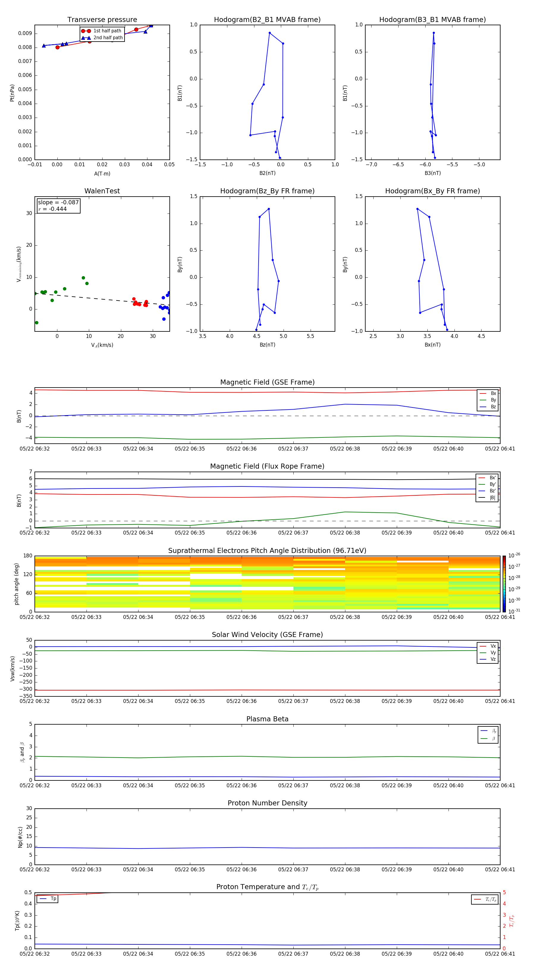The height and width of the screenshot is (980, 535).
Task: Click the Hodogram(Bz_By FR frame) title
Action: pyautogui.click(x=267, y=191)
